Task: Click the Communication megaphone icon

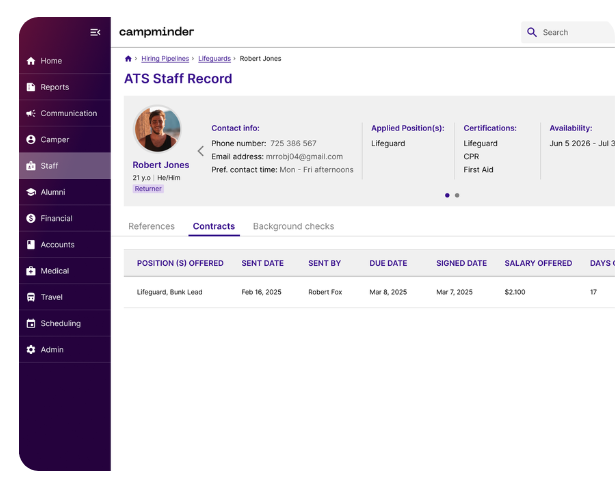Action: click(x=31, y=113)
